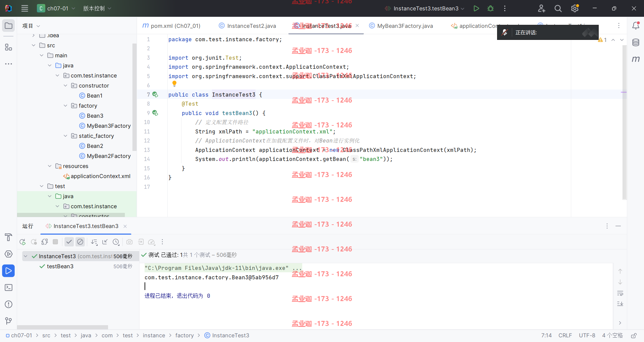Open run configuration dropdown InstanceTest3.testBean3
This screenshot has height=342, width=644.
click(425, 8)
